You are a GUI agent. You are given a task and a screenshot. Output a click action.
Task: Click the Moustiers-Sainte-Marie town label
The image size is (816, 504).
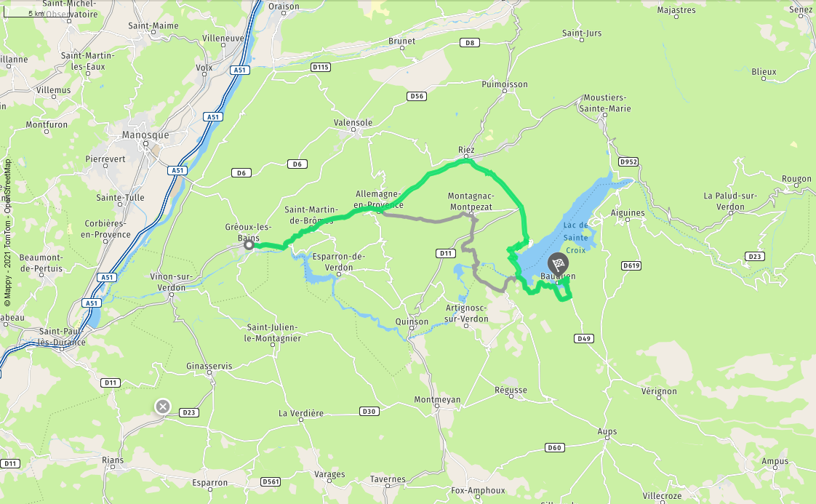tap(604, 103)
